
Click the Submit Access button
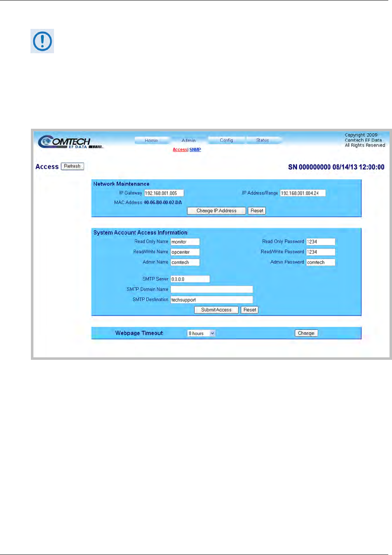216,310
